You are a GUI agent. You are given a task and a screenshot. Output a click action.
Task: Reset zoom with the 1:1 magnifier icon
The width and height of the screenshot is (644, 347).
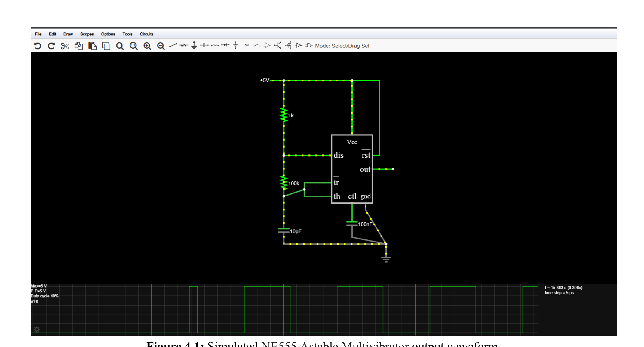click(x=133, y=46)
